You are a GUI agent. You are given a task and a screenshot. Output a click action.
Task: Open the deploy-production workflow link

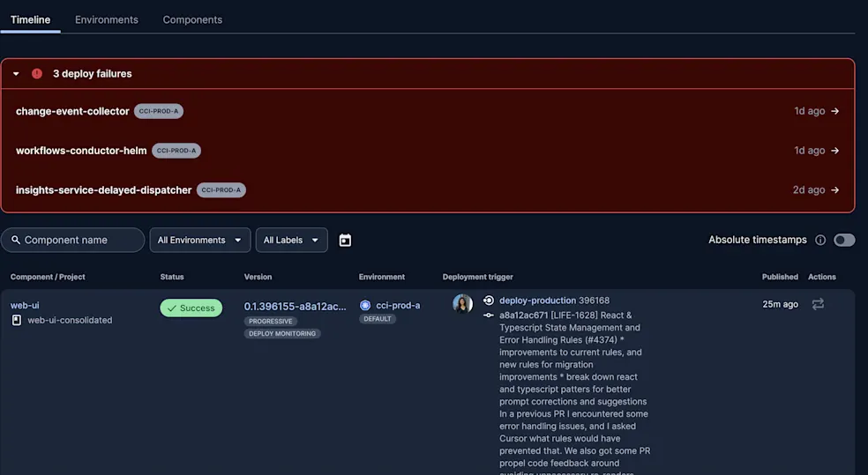(537, 301)
